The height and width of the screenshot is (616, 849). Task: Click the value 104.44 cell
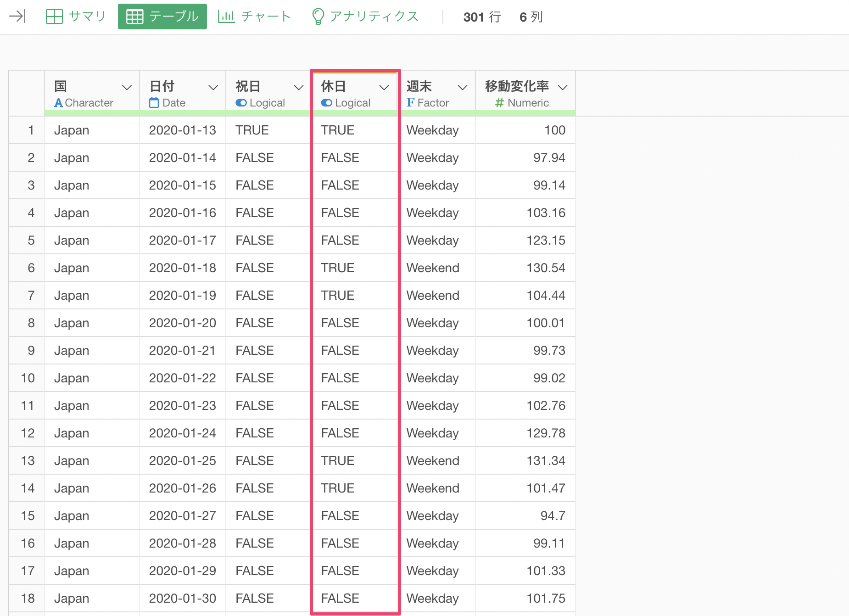tap(525, 296)
